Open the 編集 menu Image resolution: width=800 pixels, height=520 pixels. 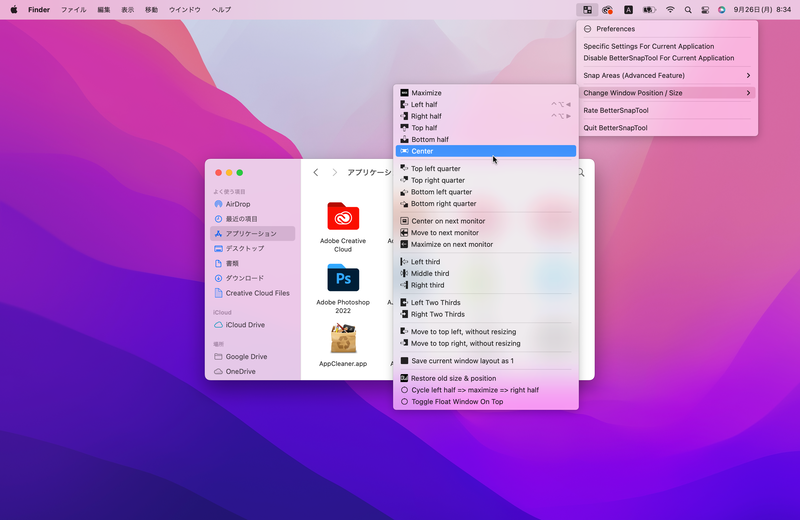point(104,10)
